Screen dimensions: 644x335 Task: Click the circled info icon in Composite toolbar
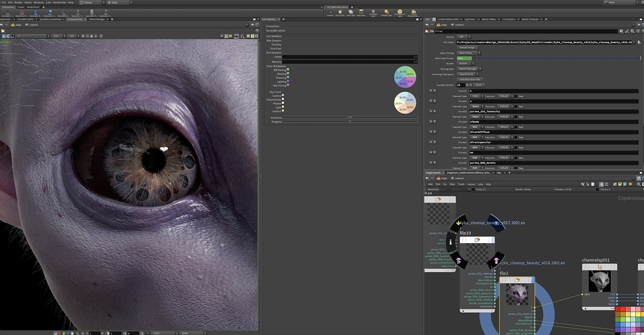click(x=101, y=36)
